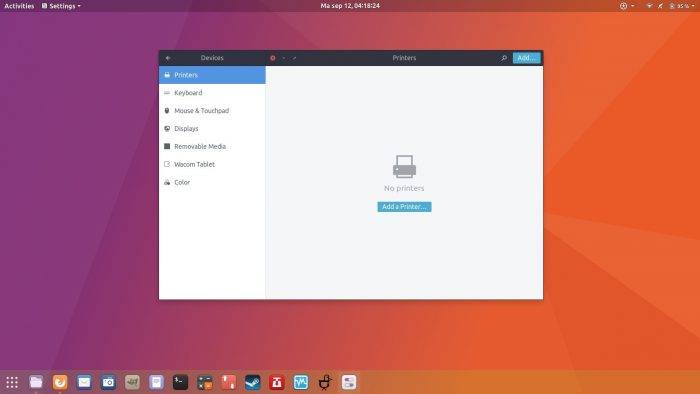Open the tweak toggles icon in the dock
Screen dimensions: 700x394
pyautogui.click(x=349, y=382)
